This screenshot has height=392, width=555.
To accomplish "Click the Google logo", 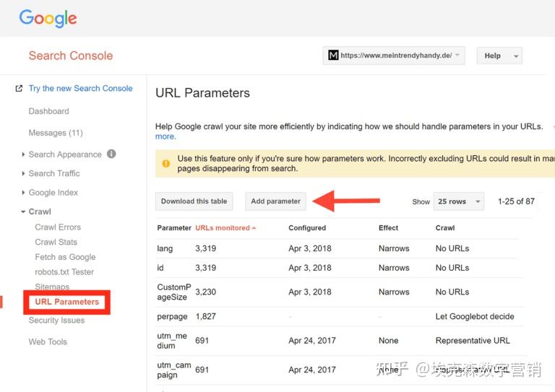I will click(x=48, y=18).
